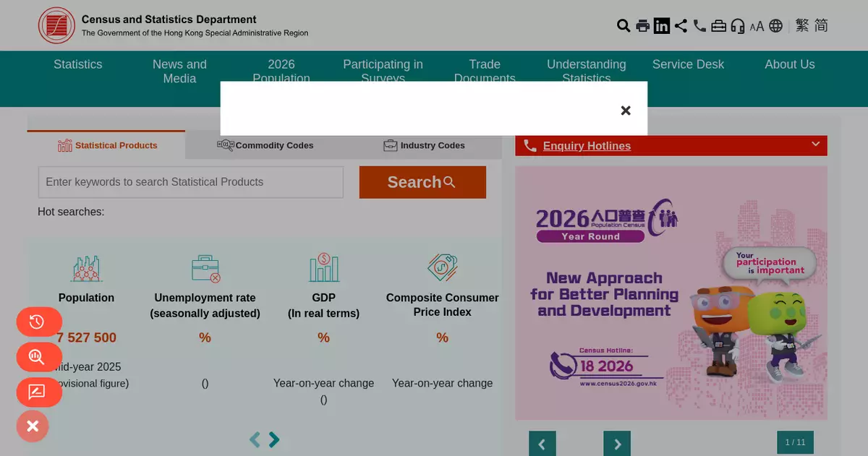868x456 pixels.
Task: Click the Statistical Products keyword search field
Action: point(190,182)
